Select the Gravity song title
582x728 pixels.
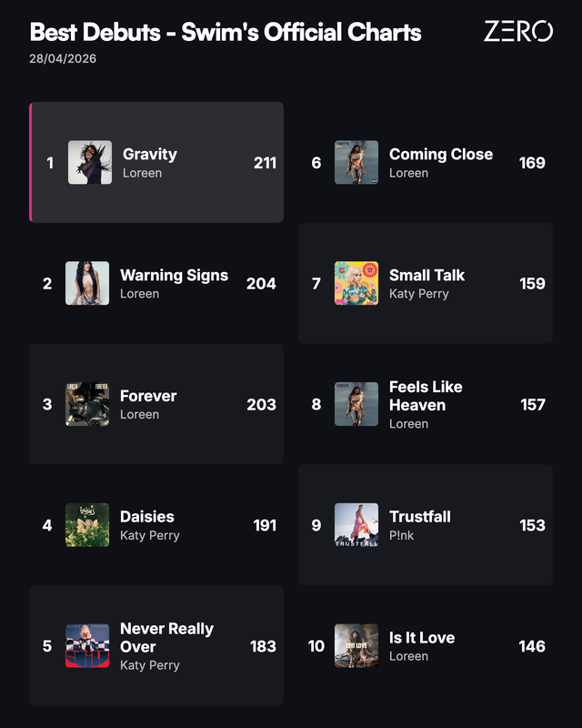click(150, 154)
